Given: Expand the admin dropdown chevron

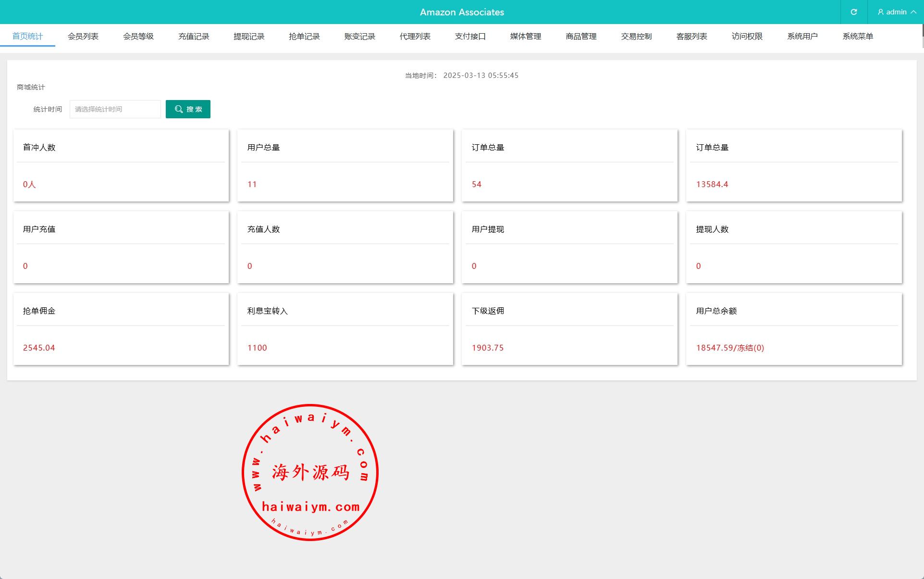Looking at the screenshot, I should pyautogui.click(x=913, y=12).
